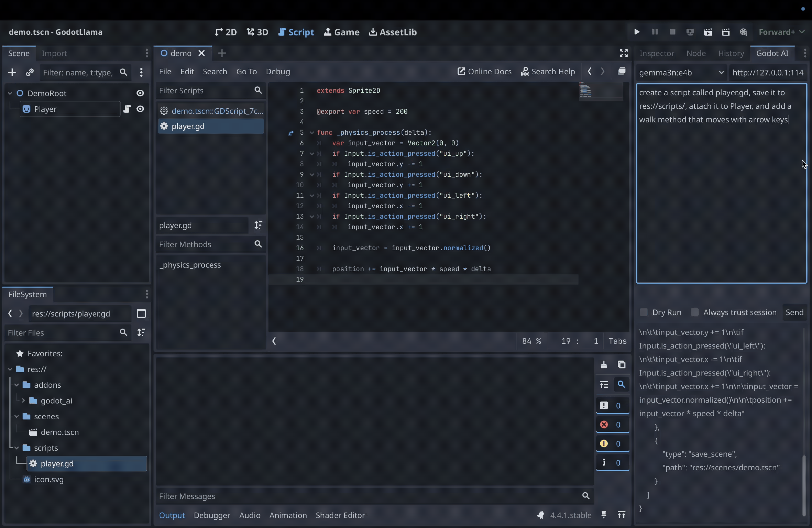Collapse the scripts folder
Viewport: 812px width, 528px height.
click(17, 448)
